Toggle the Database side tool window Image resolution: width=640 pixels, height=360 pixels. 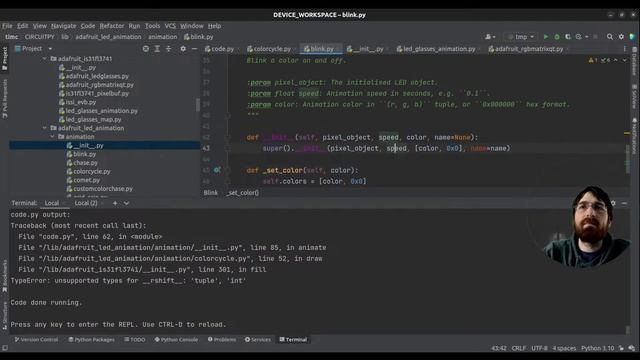(635, 61)
